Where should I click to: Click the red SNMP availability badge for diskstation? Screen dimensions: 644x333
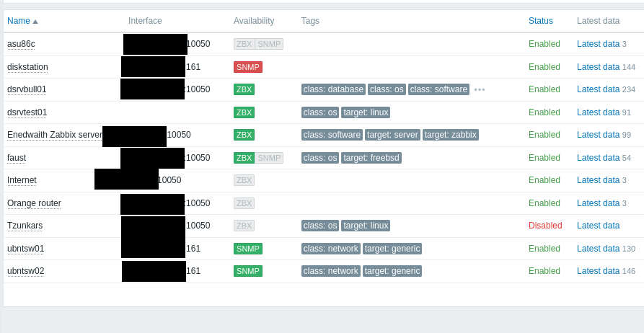coord(248,67)
